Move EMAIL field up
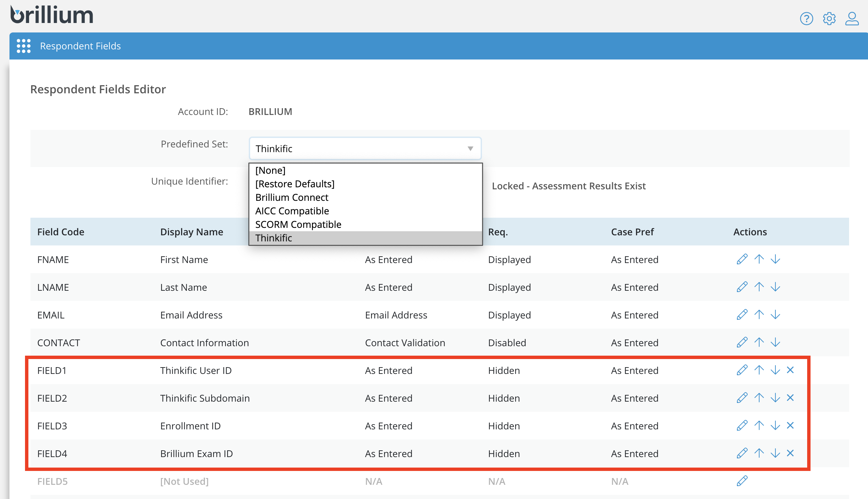The image size is (868, 499). (x=759, y=315)
